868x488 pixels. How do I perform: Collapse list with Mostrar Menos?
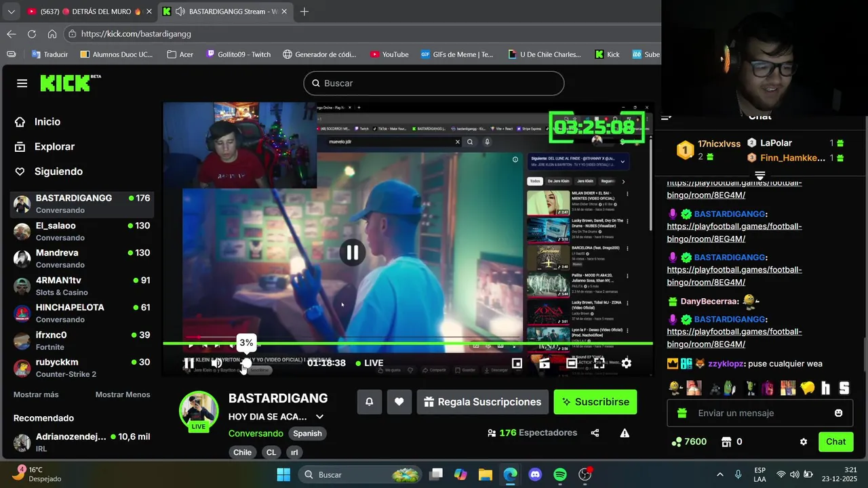point(123,394)
